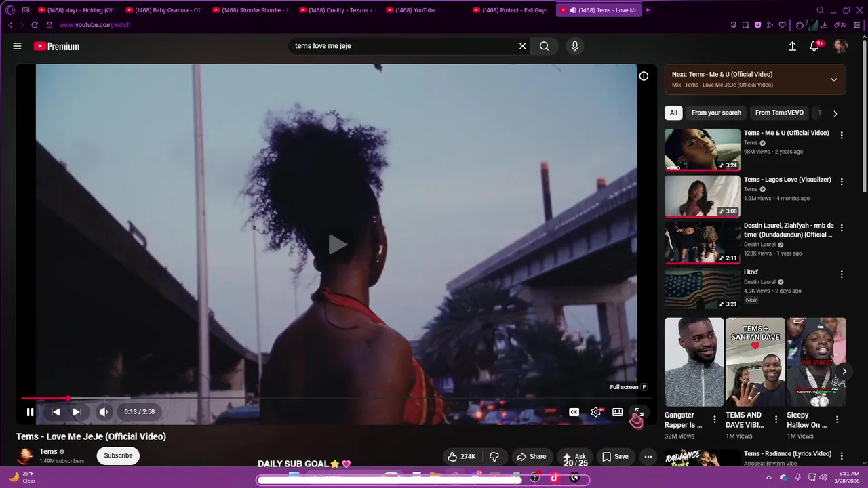
Task: Pause the video
Action: (x=30, y=411)
